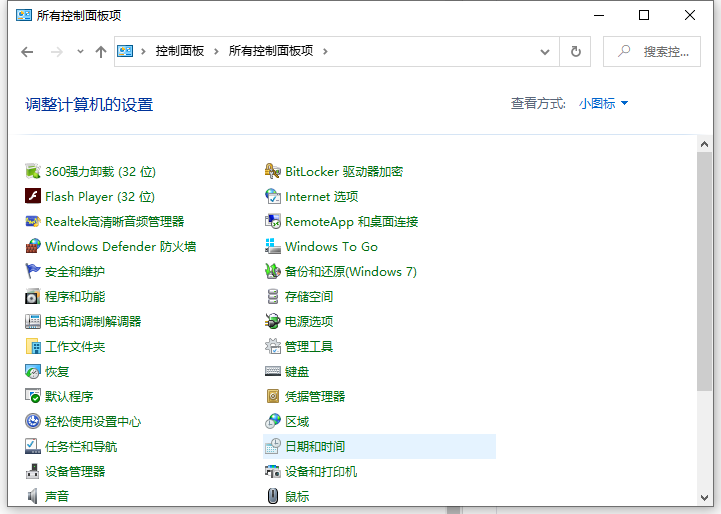
Task: Open the 键盘 keyboard icon
Action: (x=273, y=372)
